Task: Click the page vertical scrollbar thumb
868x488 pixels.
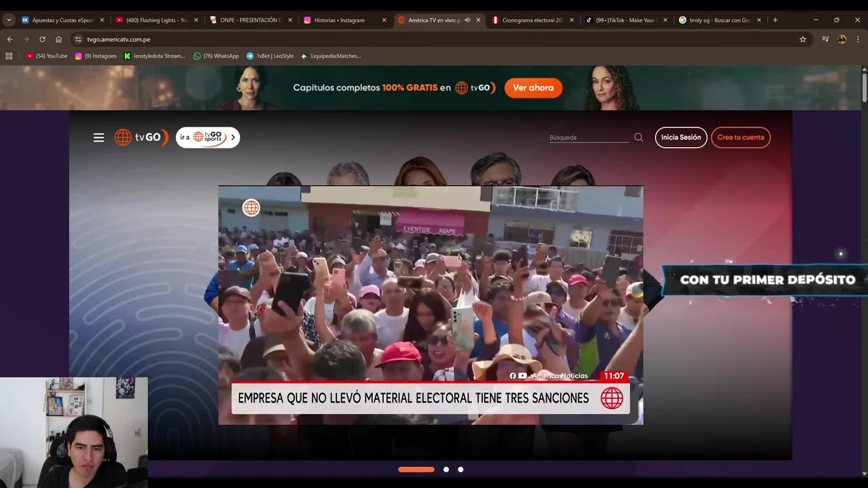Action: [x=864, y=88]
